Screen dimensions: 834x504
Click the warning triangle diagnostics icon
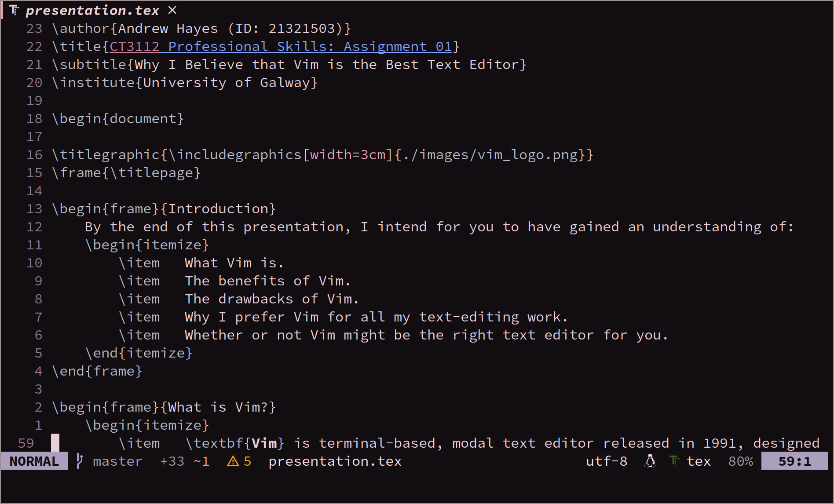(x=233, y=461)
